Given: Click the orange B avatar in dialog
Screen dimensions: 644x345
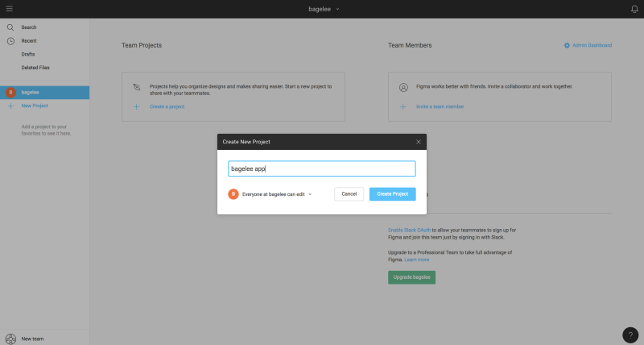Looking at the screenshot, I should [233, 194].
